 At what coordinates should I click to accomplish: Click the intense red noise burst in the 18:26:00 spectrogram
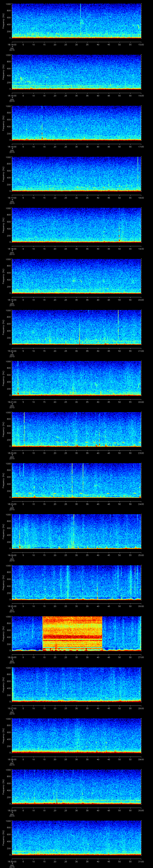tap(72, 633)
